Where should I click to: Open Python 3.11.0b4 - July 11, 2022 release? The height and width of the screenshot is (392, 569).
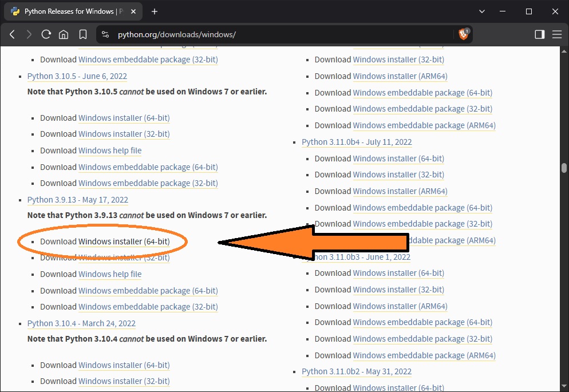[x=357, y=142]
